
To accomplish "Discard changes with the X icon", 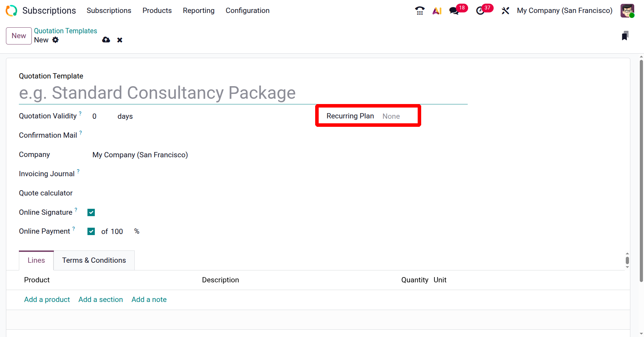I will [x=120, y=40].
